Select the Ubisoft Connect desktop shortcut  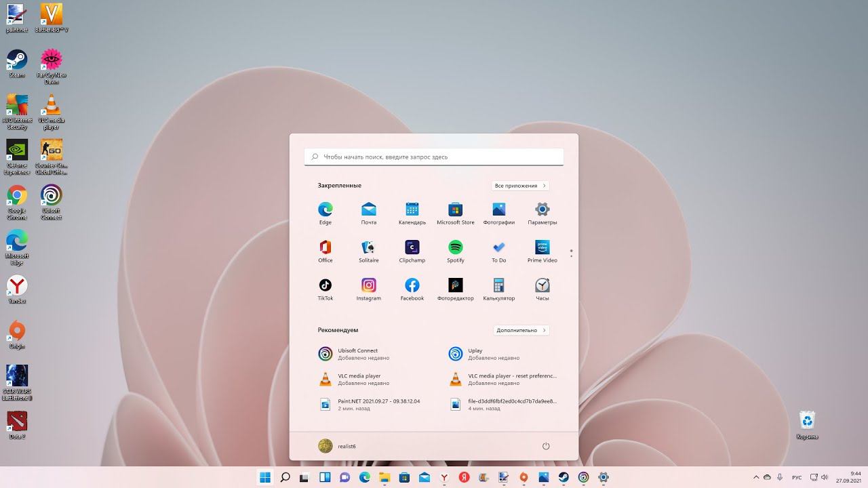[52, 203]
